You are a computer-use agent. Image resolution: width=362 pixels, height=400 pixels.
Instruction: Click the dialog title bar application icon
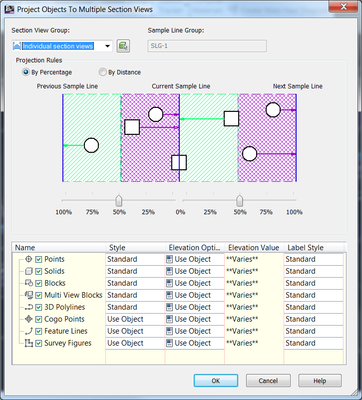10,9
